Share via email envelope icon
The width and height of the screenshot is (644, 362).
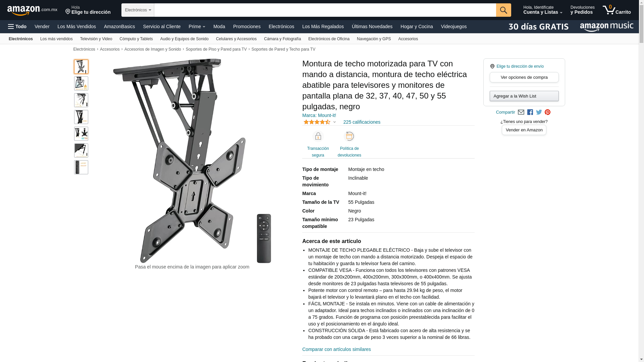[521, 112]
